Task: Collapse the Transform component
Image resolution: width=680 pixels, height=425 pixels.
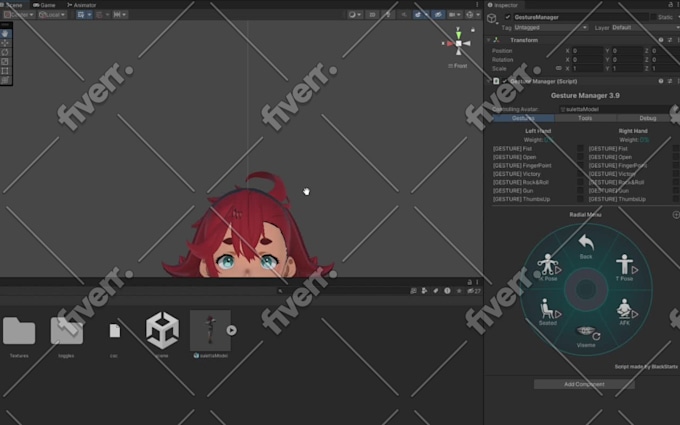Action: pyautogui.click(x=488, y=40)
